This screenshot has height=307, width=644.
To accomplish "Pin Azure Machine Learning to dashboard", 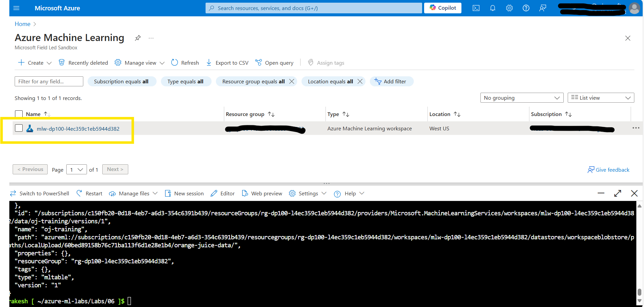I will click(x=138, y=38).
